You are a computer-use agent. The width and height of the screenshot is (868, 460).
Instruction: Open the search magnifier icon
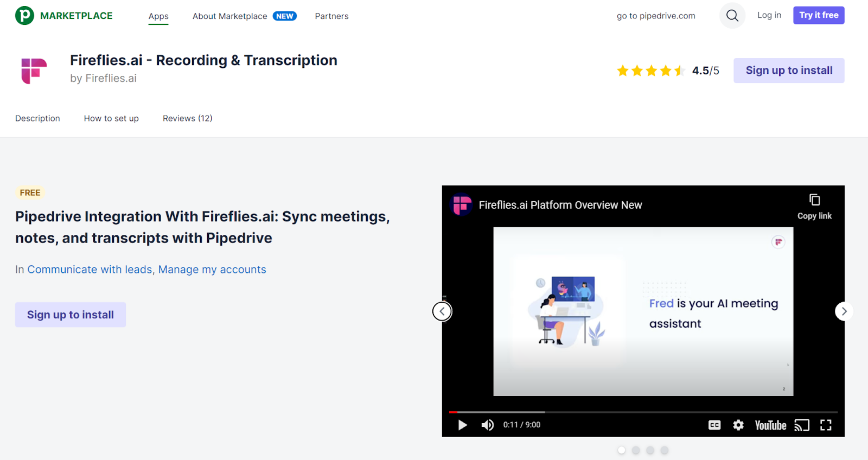pyautogui.click(x=732, y=16)
